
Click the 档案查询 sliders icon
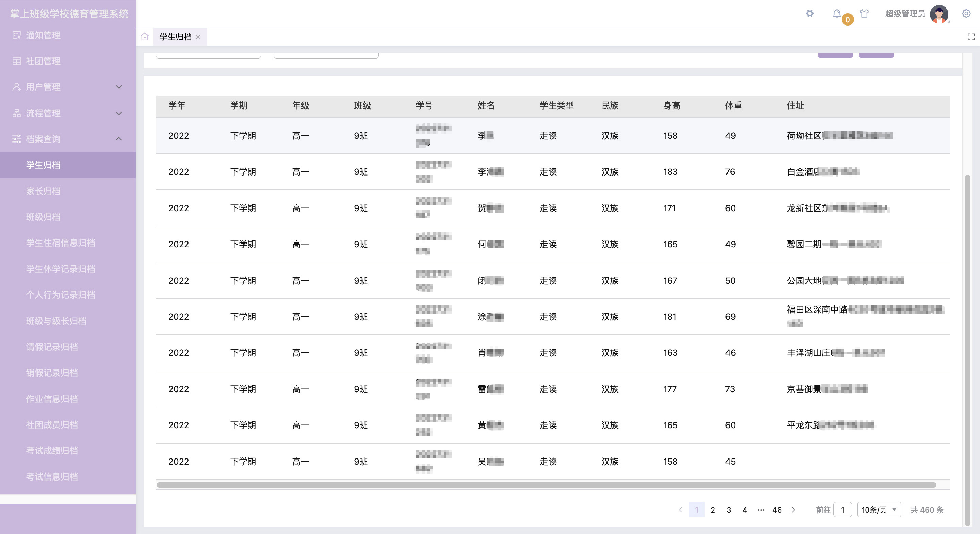coord(16,139)
